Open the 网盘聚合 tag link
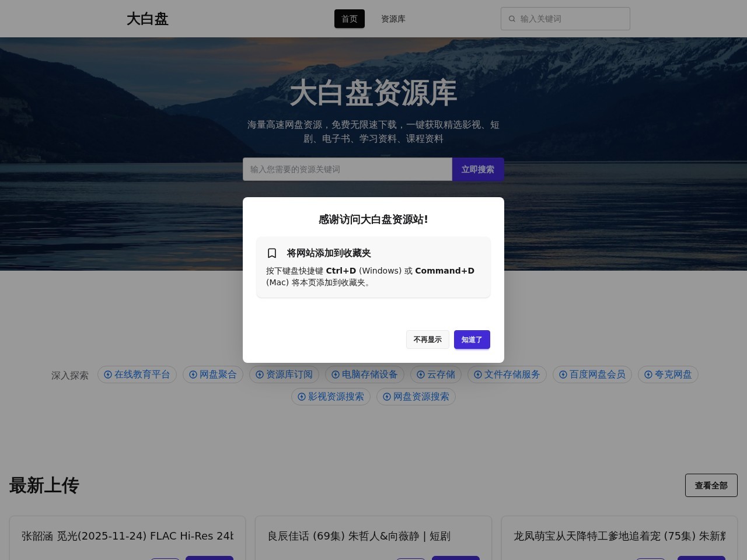 [x=218, y=374]
